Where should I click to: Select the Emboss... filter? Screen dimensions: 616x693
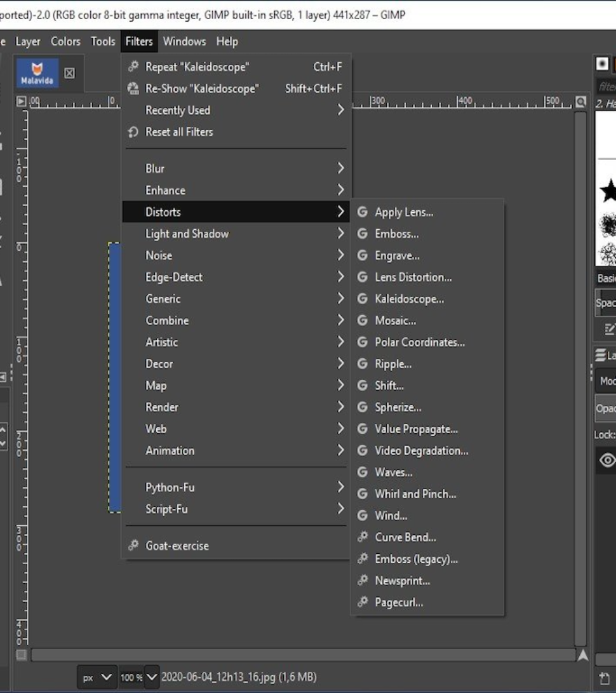click(x=427, y=233)
